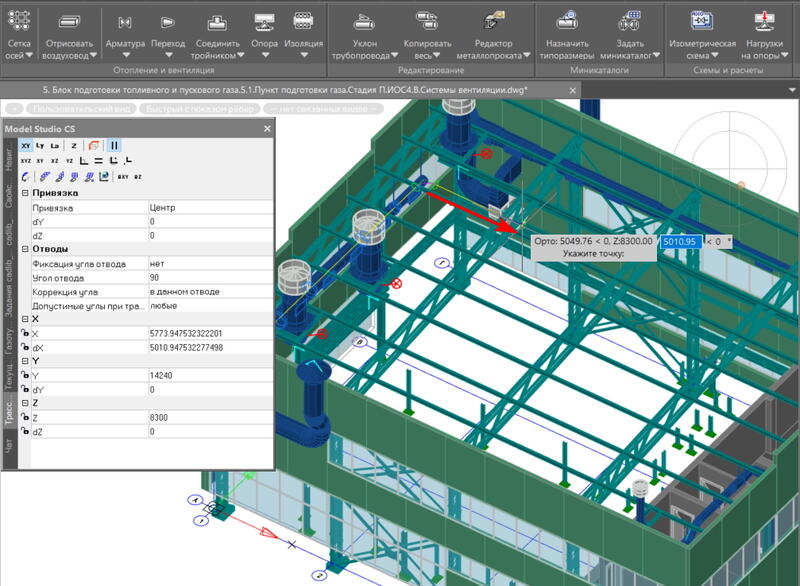The height and width of the screenshot is (586, 800).
Task: Click the equals-sign parallel icon
Action: click(99, 161)
